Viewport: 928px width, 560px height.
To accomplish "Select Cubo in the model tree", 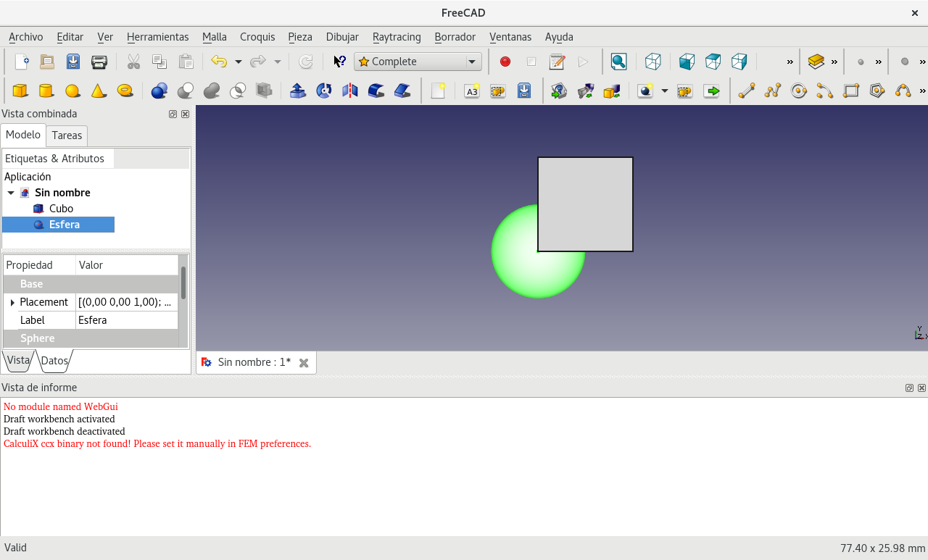I will click(61, 209).
